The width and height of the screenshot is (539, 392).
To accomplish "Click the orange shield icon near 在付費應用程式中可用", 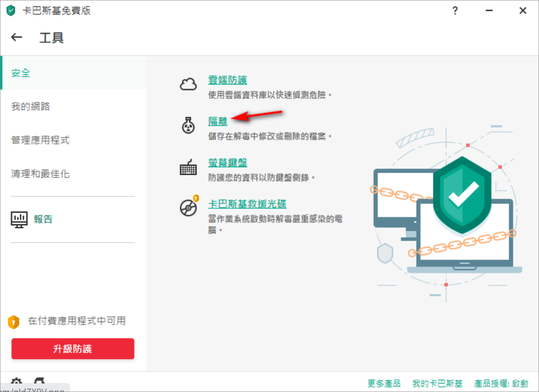I will tap(14, 322).
